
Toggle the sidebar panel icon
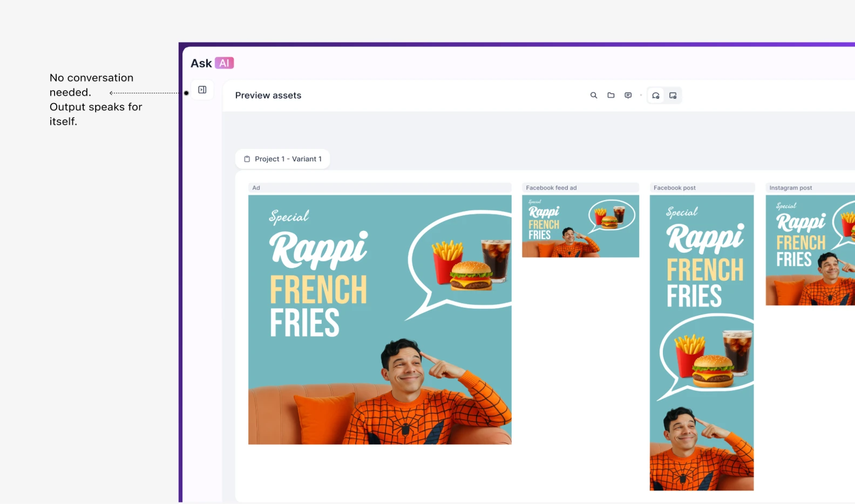(202, 90)
